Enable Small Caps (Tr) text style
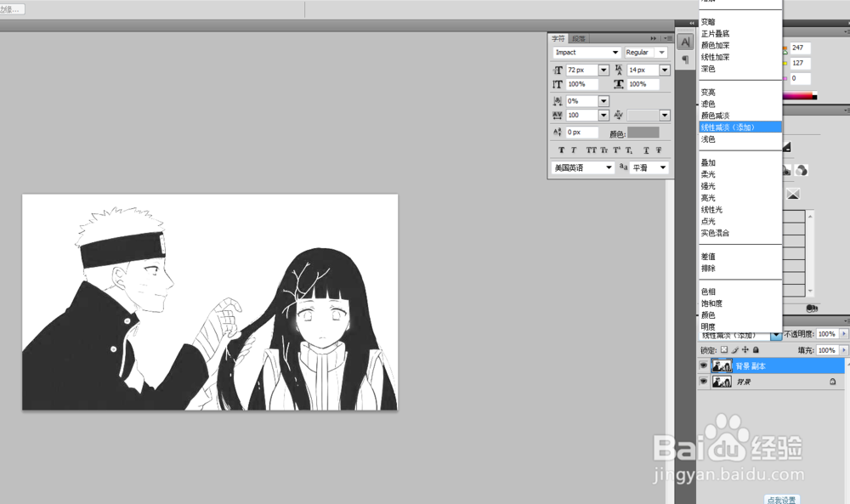Viewport: 850px width, 504px height. click(603, 150)
